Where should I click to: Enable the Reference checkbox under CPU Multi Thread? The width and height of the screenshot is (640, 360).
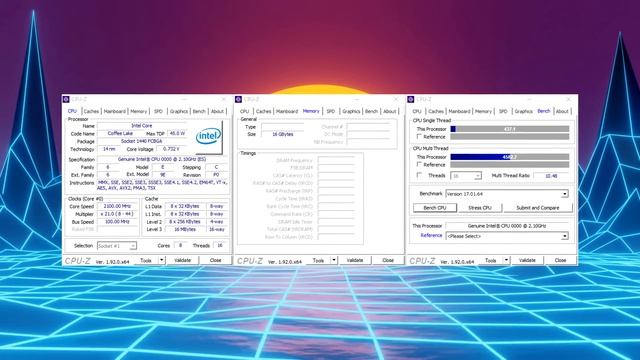pyautogui.click(x=419, y=164)
